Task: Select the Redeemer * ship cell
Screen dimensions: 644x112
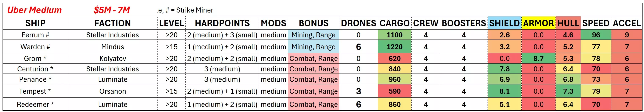Action: pos(35,104)
